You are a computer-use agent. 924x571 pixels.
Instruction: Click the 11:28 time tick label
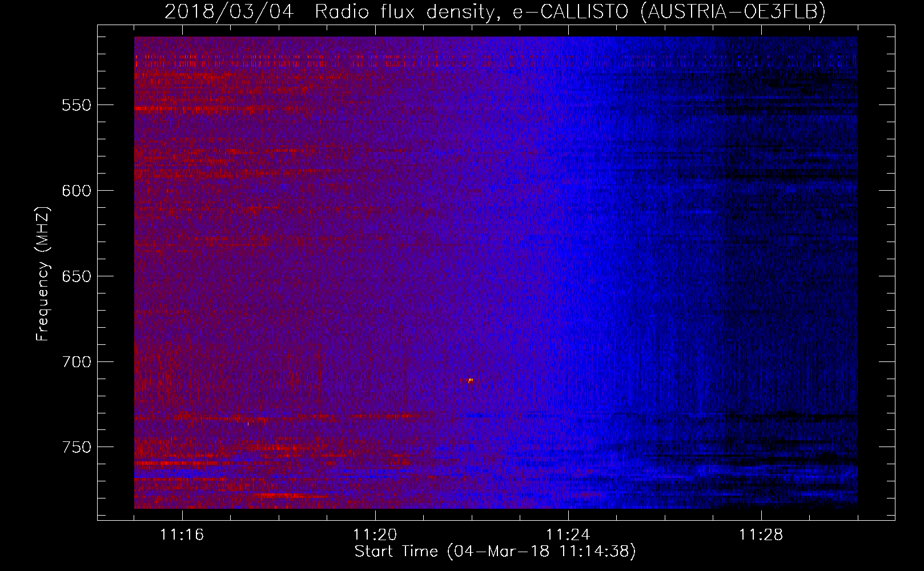(761, 535)
